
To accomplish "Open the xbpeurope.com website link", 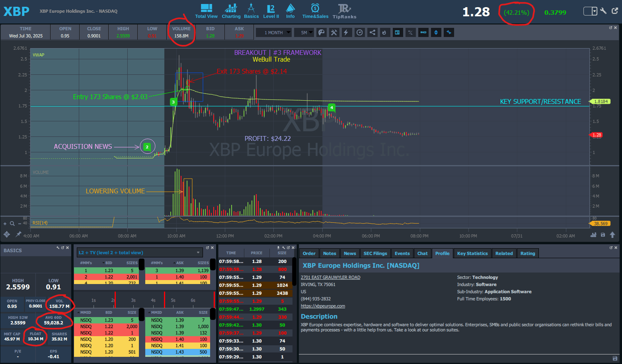I will 323,306.
